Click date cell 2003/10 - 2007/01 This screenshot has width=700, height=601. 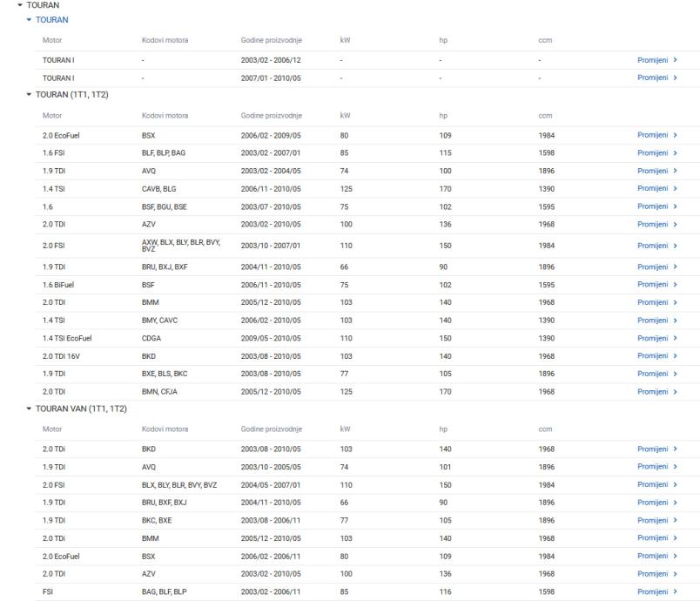[271, 246]
